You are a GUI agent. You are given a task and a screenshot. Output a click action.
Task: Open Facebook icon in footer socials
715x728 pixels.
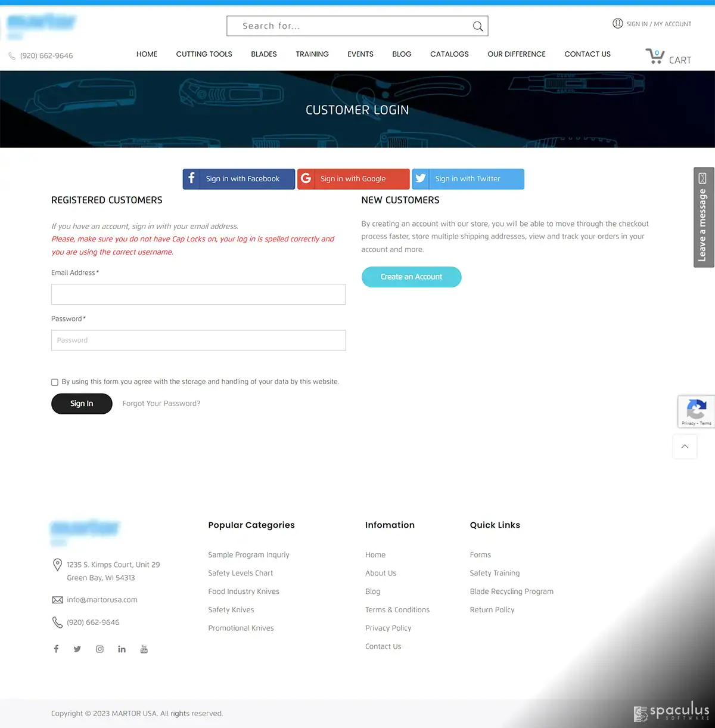pos(56,649)
